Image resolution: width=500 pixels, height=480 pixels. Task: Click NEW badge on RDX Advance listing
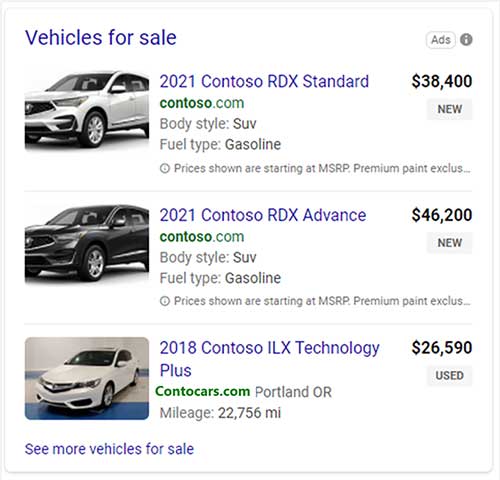tap(449, 243)
